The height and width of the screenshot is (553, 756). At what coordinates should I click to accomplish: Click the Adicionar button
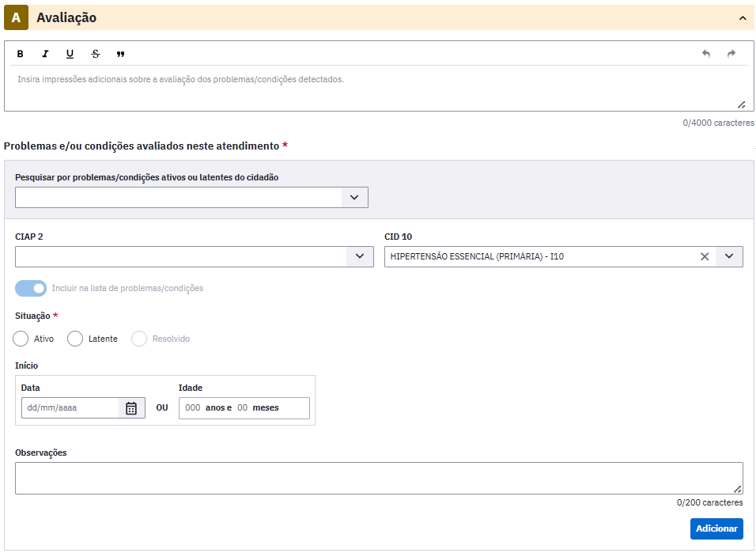716,529
